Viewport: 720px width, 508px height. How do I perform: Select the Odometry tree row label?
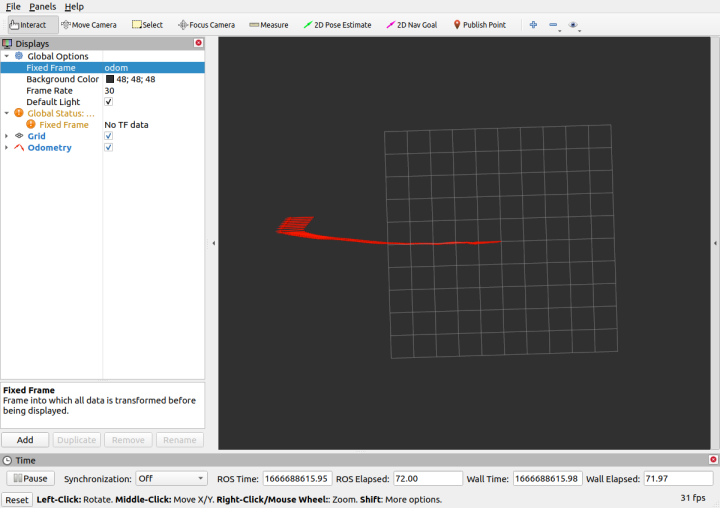[x=50, y=147]
